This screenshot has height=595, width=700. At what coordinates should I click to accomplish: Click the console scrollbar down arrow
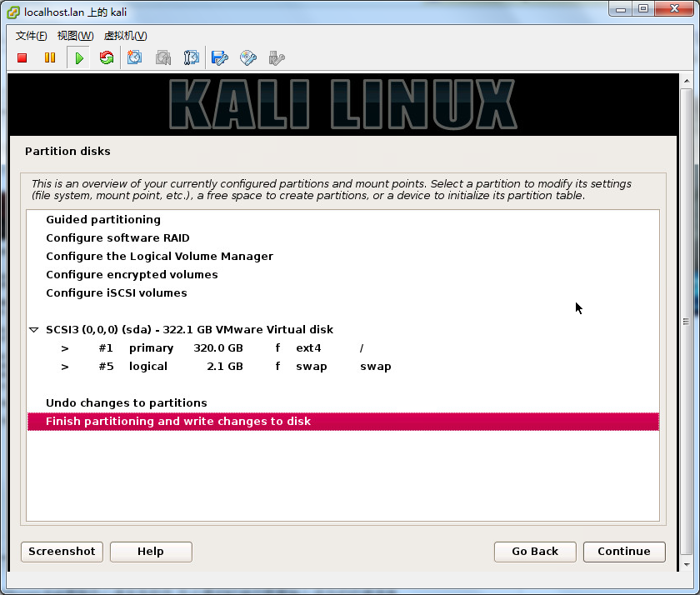[687, 565]
